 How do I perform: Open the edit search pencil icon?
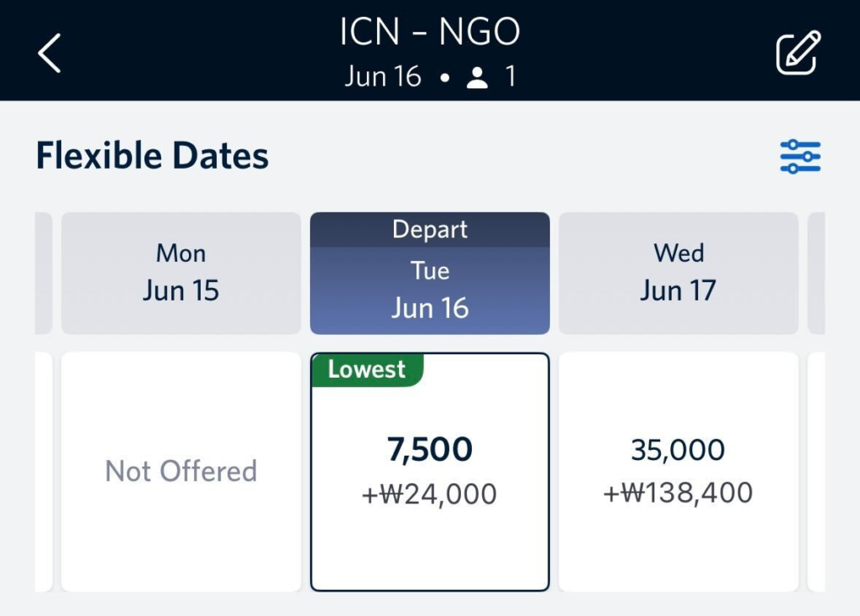797,53
